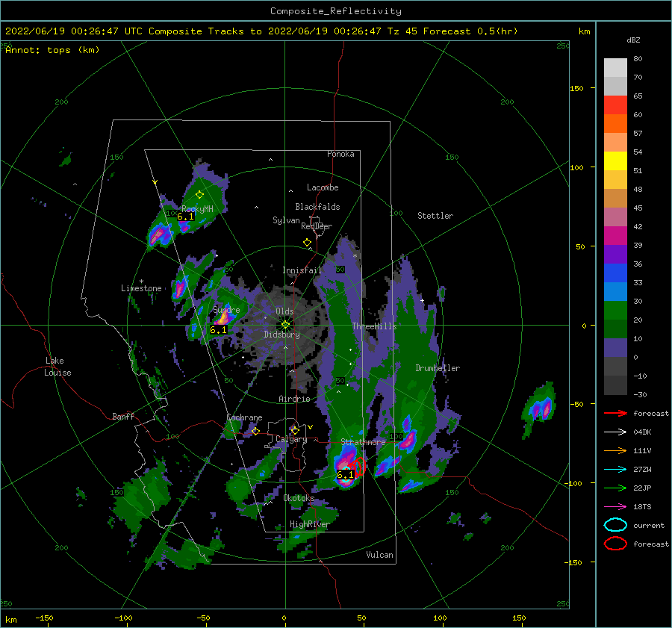Click the 6.1 tops label near RockyMH

186,217
